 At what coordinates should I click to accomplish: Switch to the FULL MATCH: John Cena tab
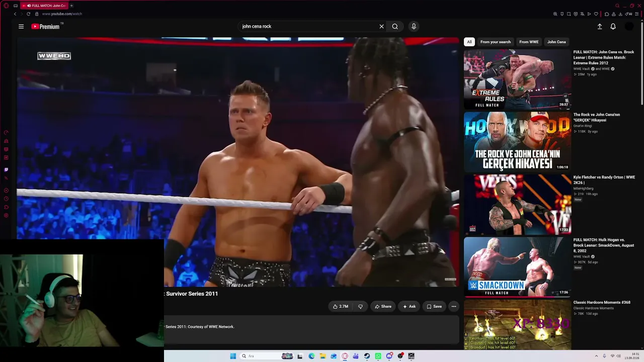coord(44,6)
